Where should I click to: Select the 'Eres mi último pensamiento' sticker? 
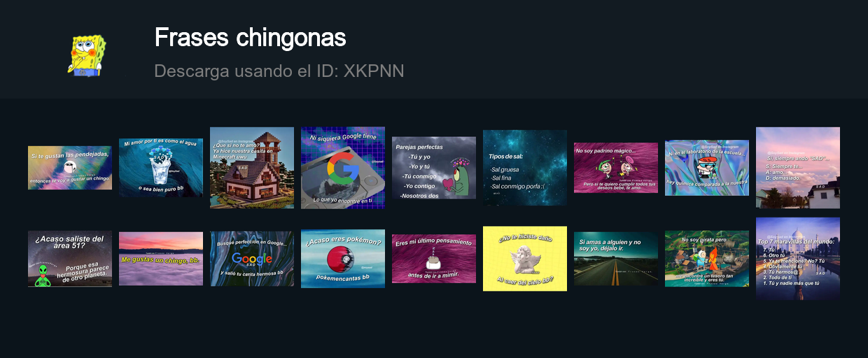coord(434,259)
